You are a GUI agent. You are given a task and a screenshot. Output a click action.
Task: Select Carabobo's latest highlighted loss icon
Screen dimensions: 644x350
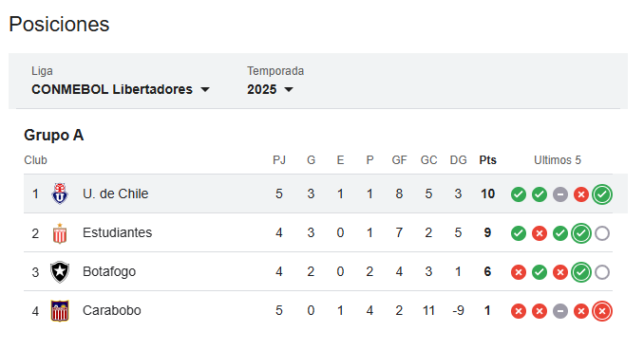pos(602,311)
